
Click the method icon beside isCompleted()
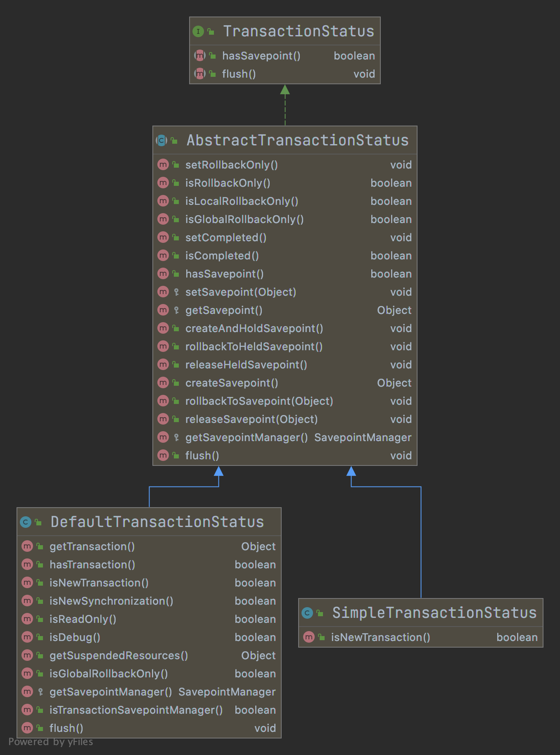click(x=163, y=256)
